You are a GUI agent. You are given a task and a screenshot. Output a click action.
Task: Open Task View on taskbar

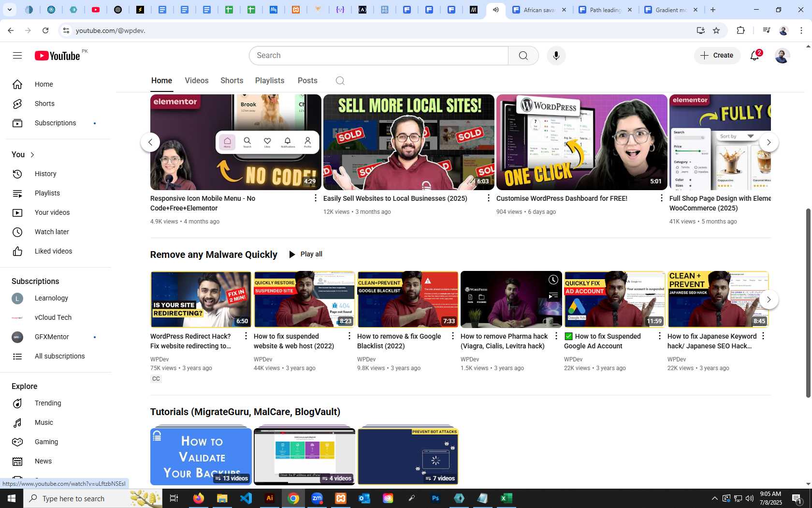174,498
